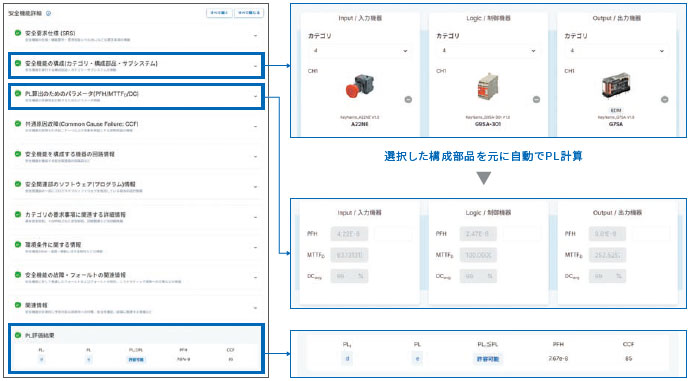Click green status icon of 関連情報 row

[18, 305]
